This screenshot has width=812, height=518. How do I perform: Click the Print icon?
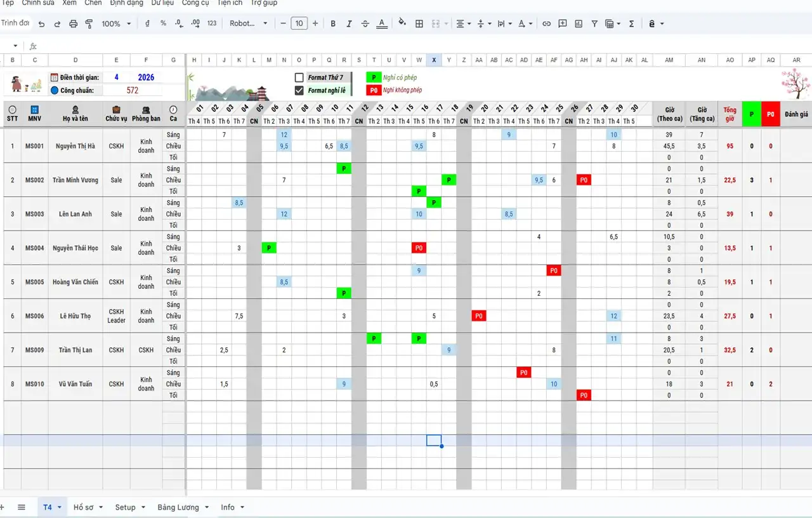coord(73,24)
